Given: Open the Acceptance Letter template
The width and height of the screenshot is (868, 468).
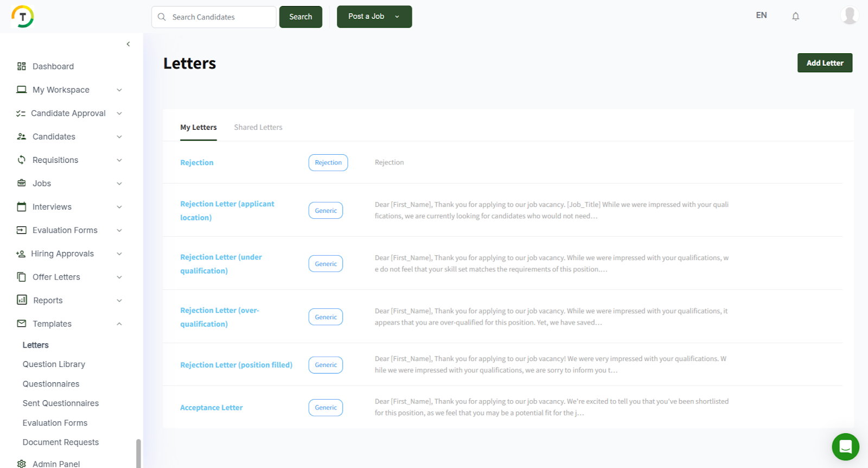Looking at the screenshot, I should coord(212,408).
